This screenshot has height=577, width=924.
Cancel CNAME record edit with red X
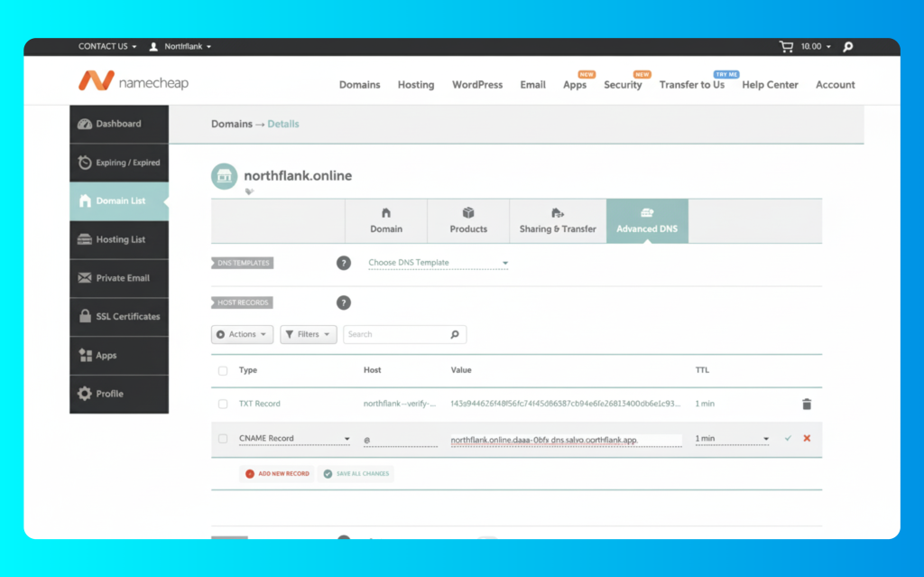[807, 439]
